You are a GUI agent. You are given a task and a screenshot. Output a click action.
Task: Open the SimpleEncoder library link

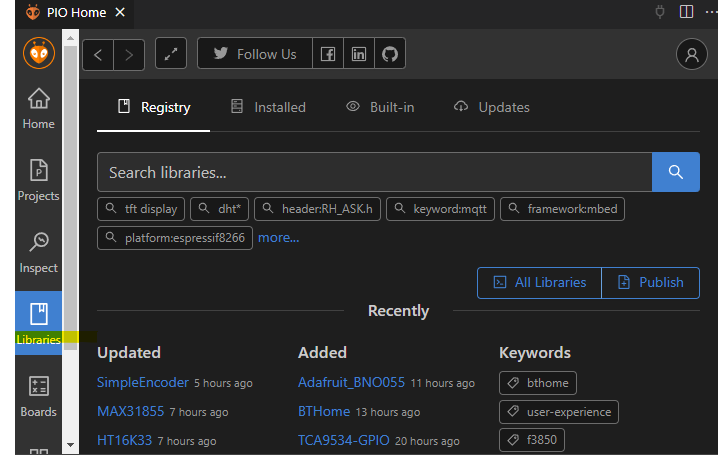[143, 382]
